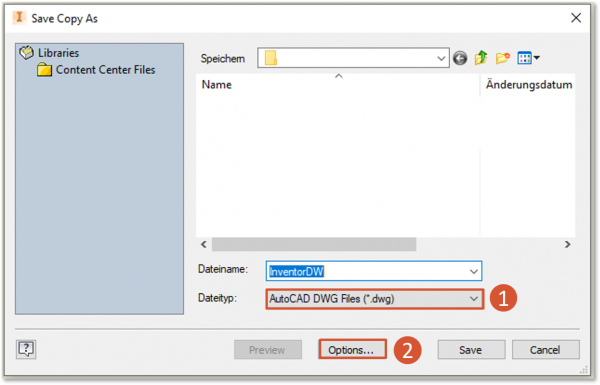The height and width of the screenshot is (385, 600).
Task: Close the Save Copy As window
Action: [576, 18]
